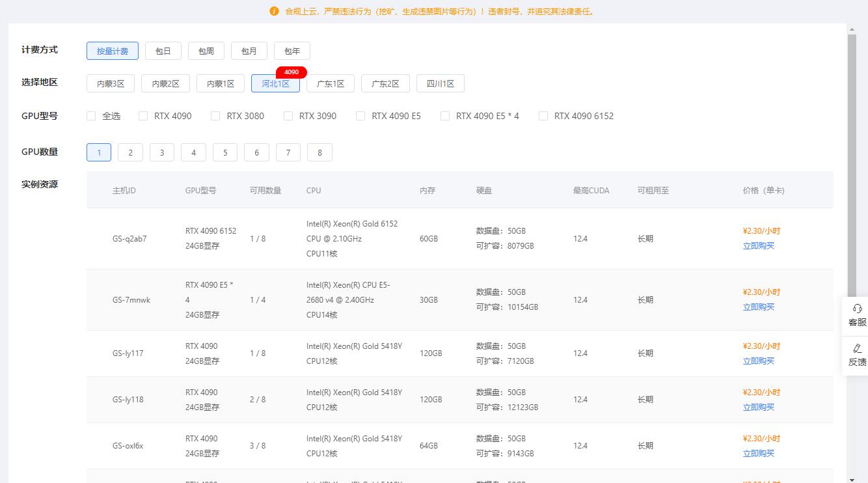Set GPU quantity to 2
This screenshot has height=483, width=868.
(x=130, y=152)
